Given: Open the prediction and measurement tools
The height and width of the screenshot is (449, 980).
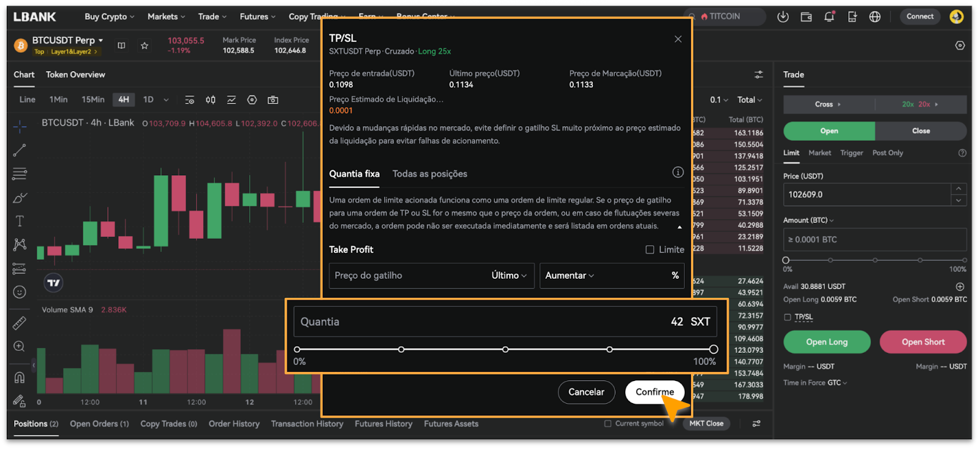Looking at the screenshot, I should pos(20,268).
